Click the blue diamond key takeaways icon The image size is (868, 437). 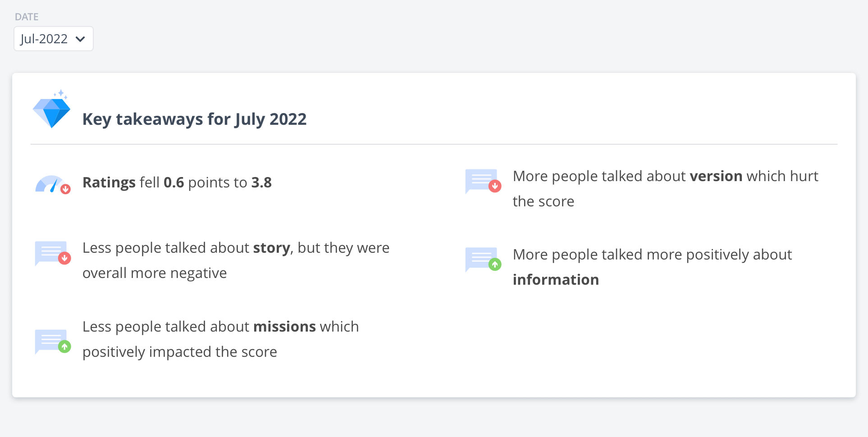click(x=51, y=109)
